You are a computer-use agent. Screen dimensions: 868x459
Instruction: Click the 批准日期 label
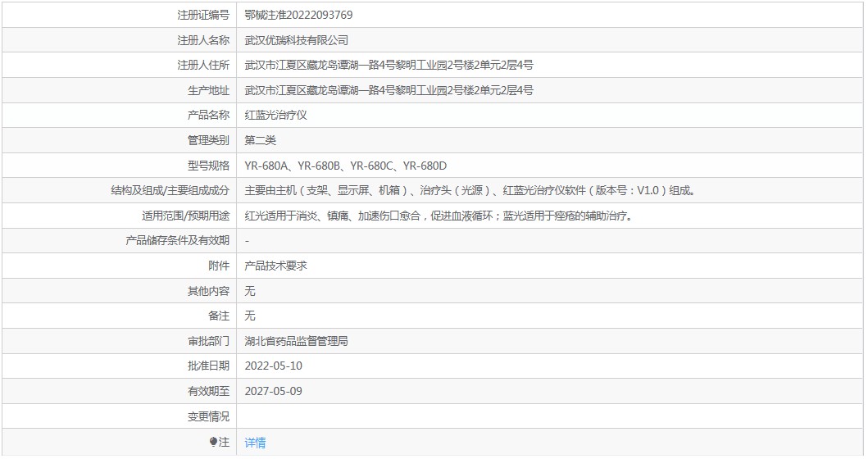(x=208, y=366)
